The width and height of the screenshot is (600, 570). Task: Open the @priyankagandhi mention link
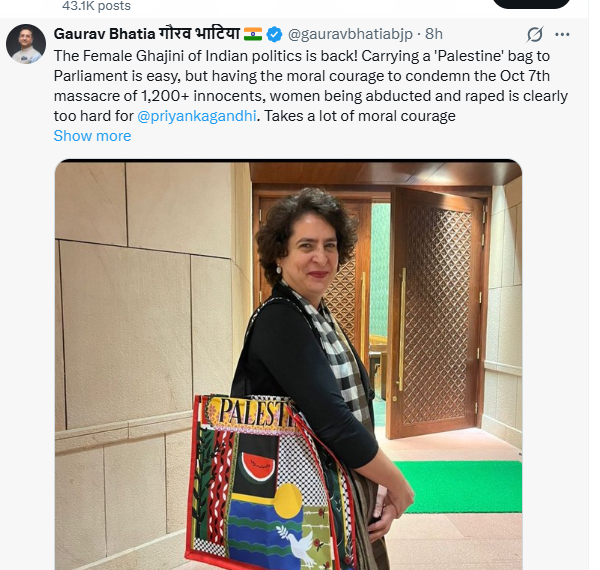pos(197,116)
